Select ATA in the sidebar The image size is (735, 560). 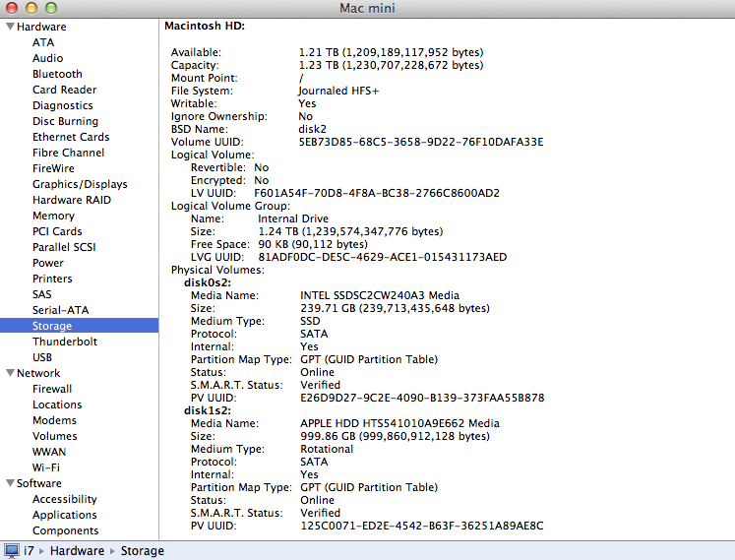(x=43, y=42)
